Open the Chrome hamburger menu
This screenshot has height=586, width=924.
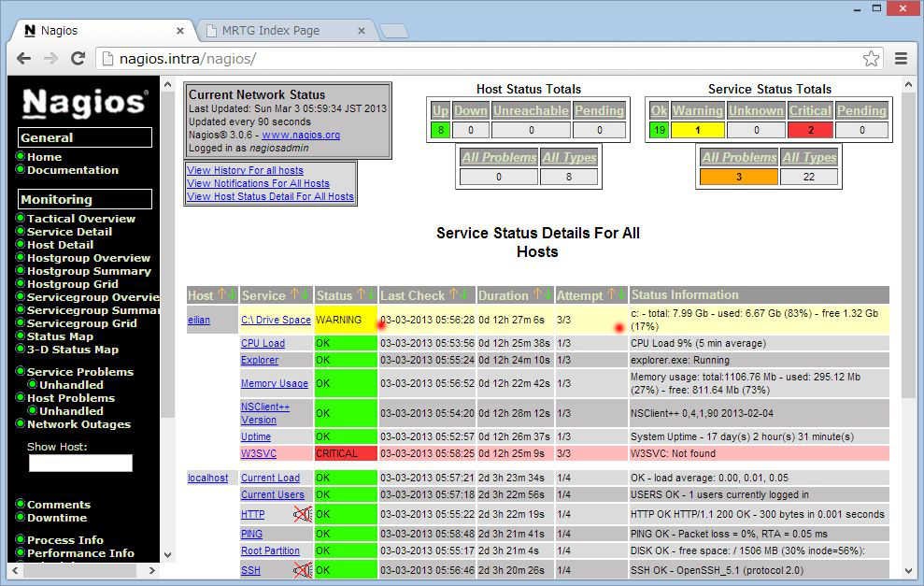tap(901, 58)
